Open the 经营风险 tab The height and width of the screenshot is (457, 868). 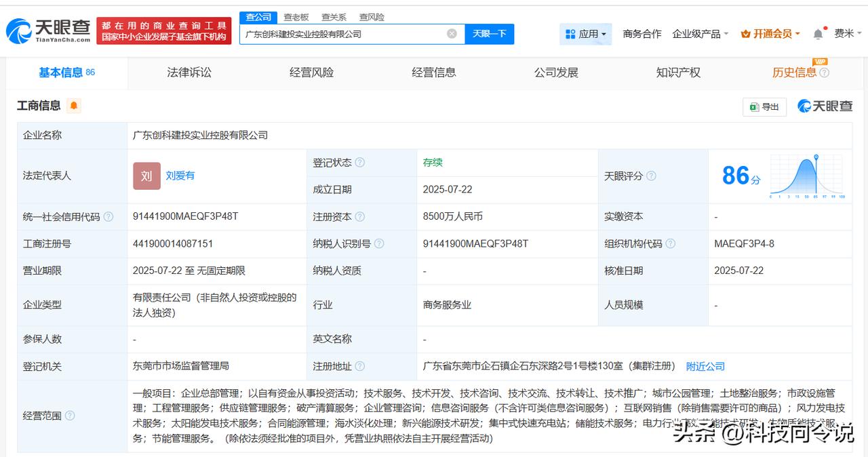coord(311,73)
